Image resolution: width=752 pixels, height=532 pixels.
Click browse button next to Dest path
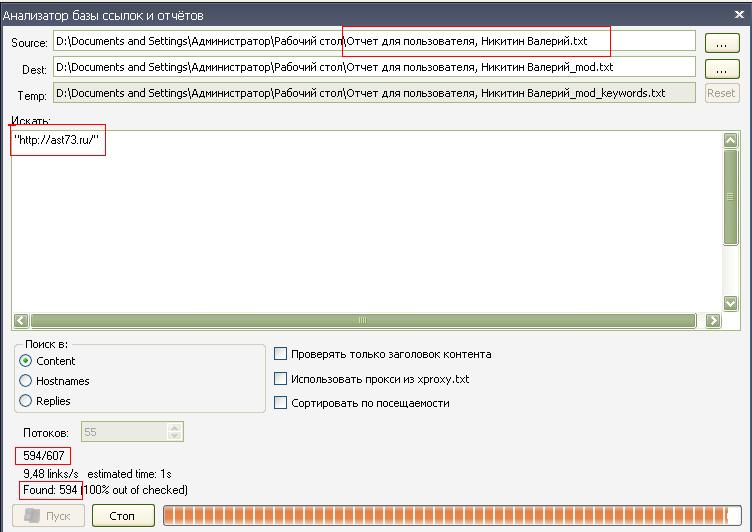click(x=721, y=69)
